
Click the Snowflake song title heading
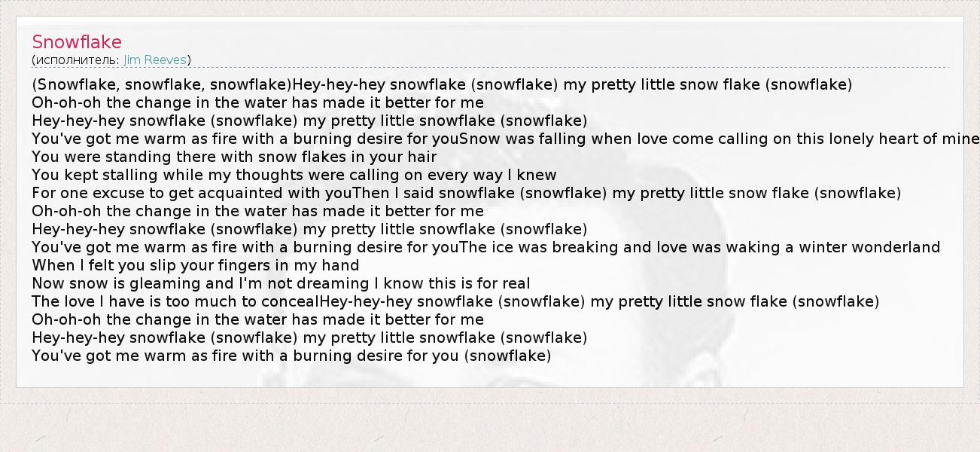(x=77, y=42)
